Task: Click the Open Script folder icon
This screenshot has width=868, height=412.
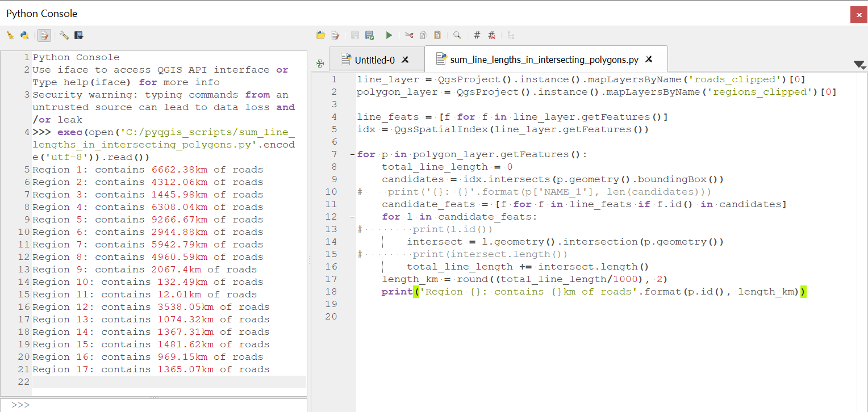Action: [x=321, y=35]
